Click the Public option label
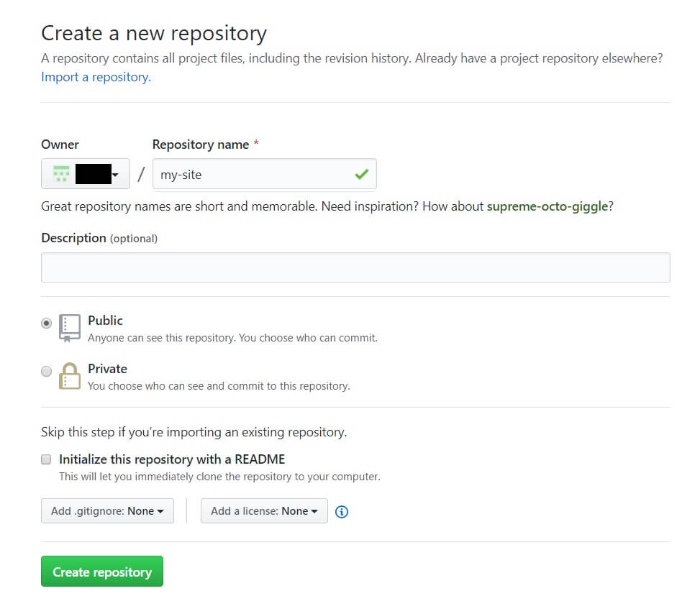 105,321
